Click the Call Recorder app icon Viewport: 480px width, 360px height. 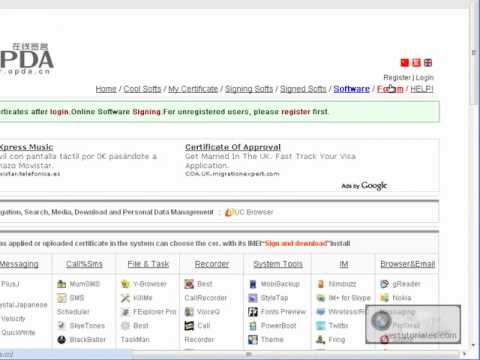[189, 326]
